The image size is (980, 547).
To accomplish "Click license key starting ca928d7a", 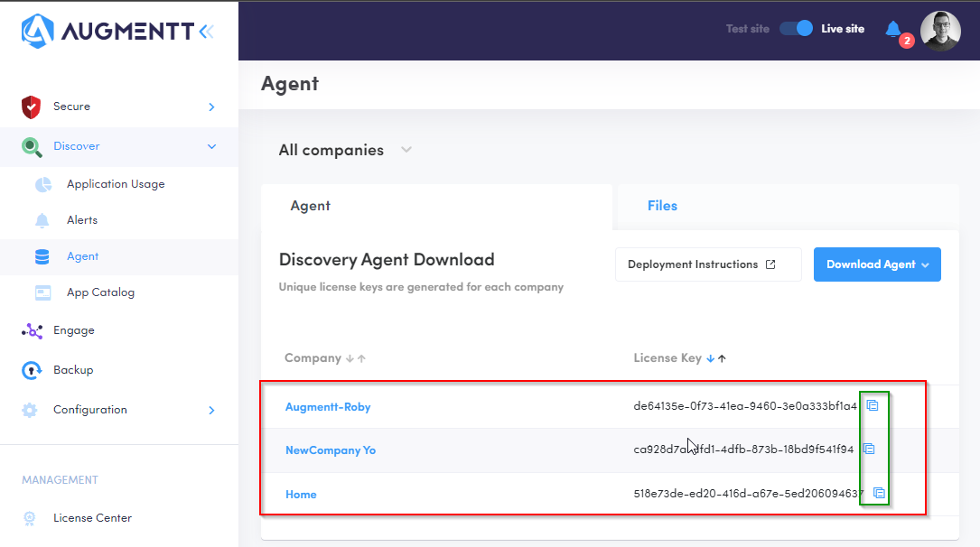I will 743,450.
